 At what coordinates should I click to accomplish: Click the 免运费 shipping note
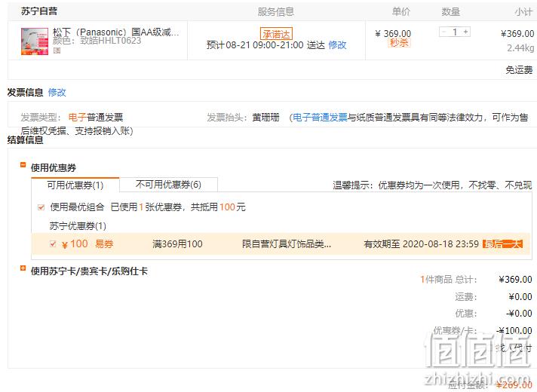pos(519,70)
